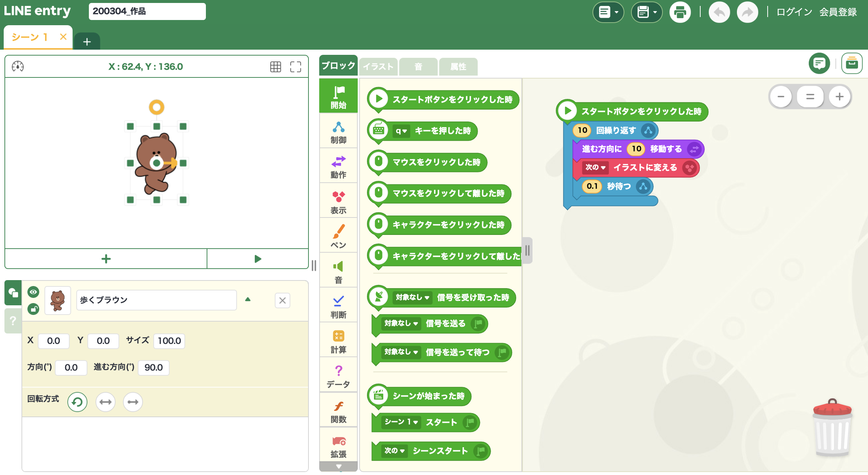The height and width of the screenshot is (475, 868).
Task: Reset workspace zoom with equals button
Action: pos(810,97)
